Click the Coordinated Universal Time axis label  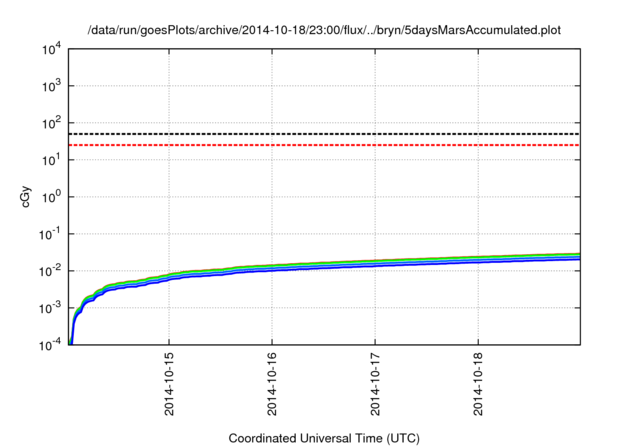pyautogui.click(x=324, y=438)
